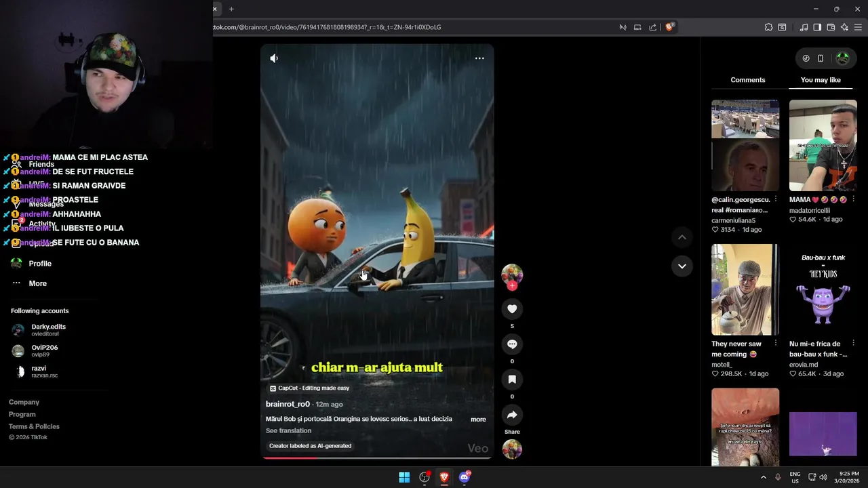Open options for 'They never saw me coming' card
The height and width of the screenshot is (488, 868).
[x=776, y=343]
